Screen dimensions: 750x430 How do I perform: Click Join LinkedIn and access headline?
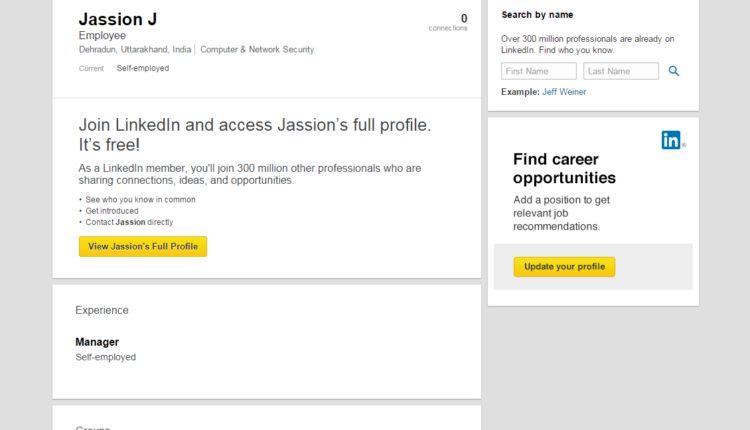[255, 135]
